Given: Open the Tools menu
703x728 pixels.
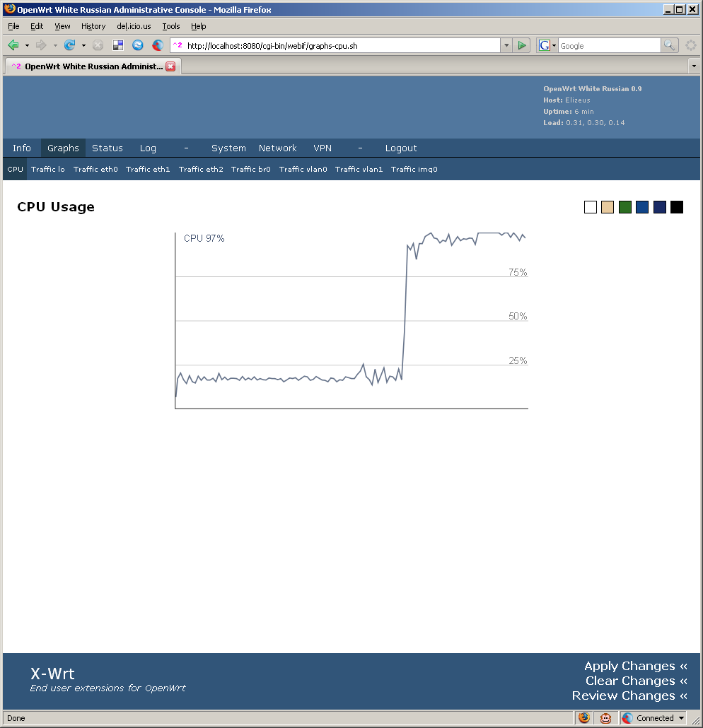Looking at the screenshot, I should click(x=171, y=26).
